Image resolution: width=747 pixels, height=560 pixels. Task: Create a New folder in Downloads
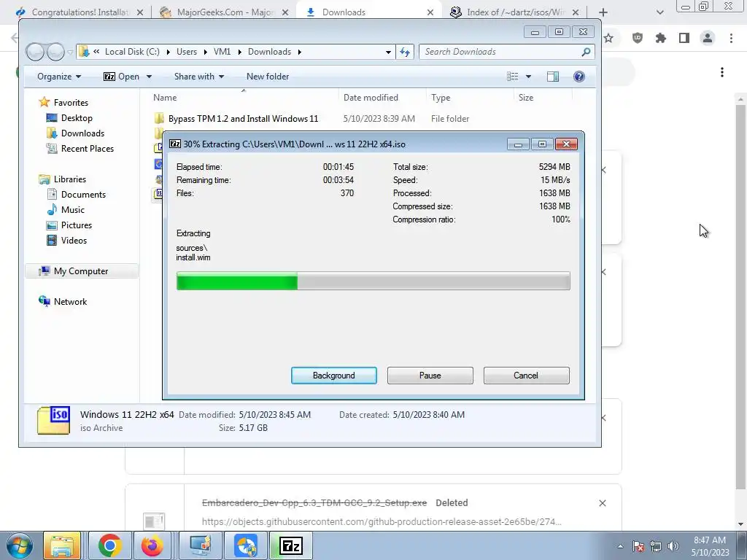click(x=268, y=77)
